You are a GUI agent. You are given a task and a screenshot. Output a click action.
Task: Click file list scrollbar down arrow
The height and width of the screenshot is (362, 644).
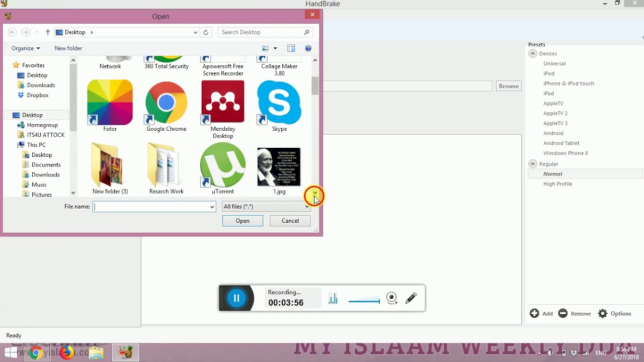click(x=315, y=193)
